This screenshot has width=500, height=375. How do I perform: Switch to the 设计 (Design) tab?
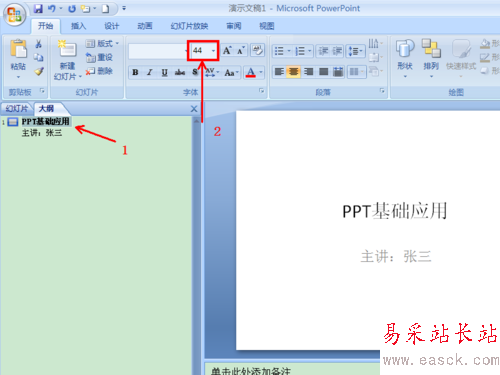tap(112, 26)
